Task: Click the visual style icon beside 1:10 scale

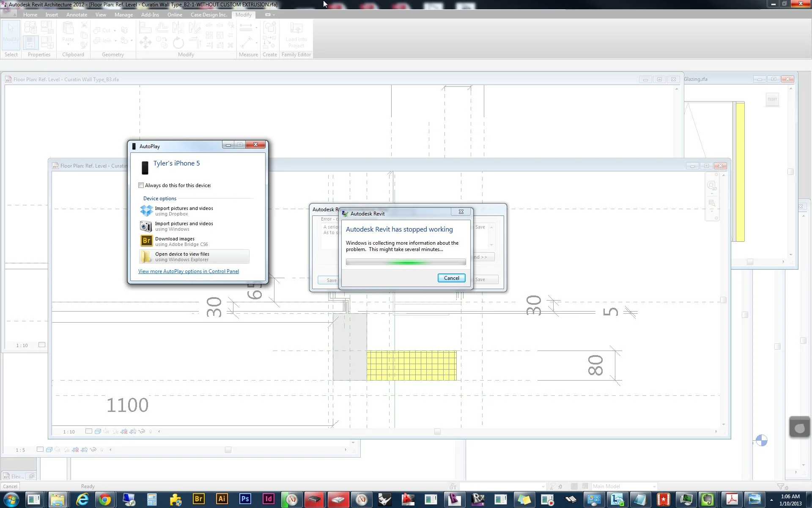Action: click(98, 431)
